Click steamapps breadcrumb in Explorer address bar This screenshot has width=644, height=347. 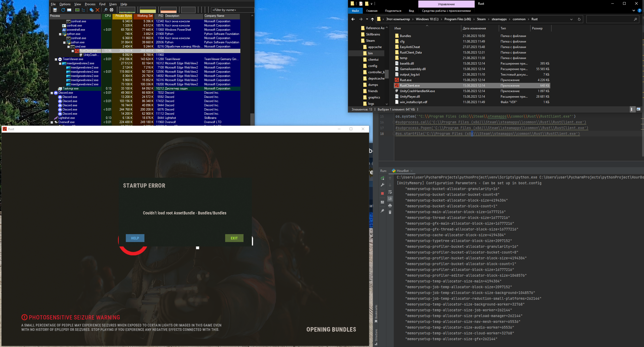point(499,19)
